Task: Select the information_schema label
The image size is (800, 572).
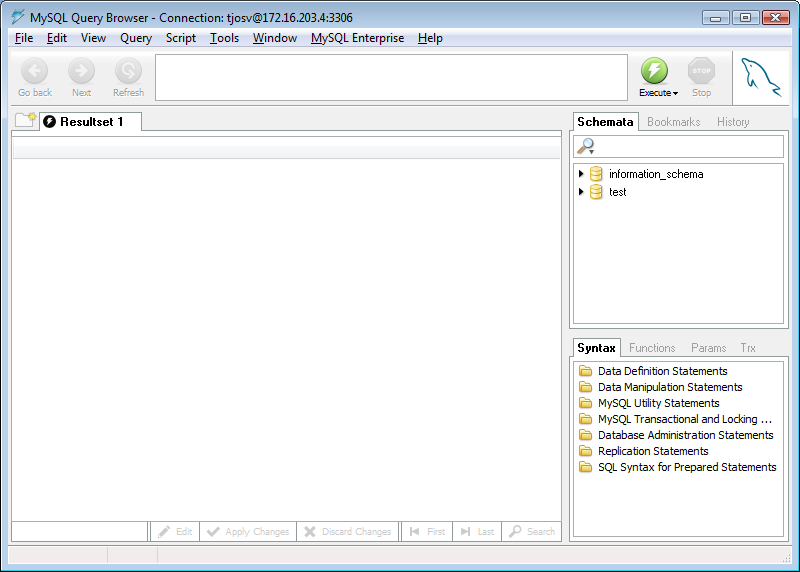Action: pos(656,174)
